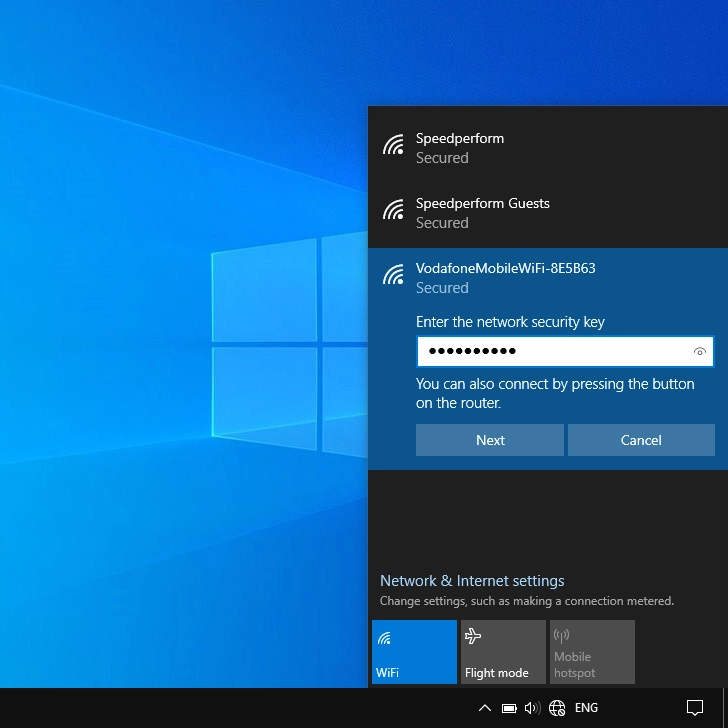Open Network & Internet settings link

[x=472, y=580]
